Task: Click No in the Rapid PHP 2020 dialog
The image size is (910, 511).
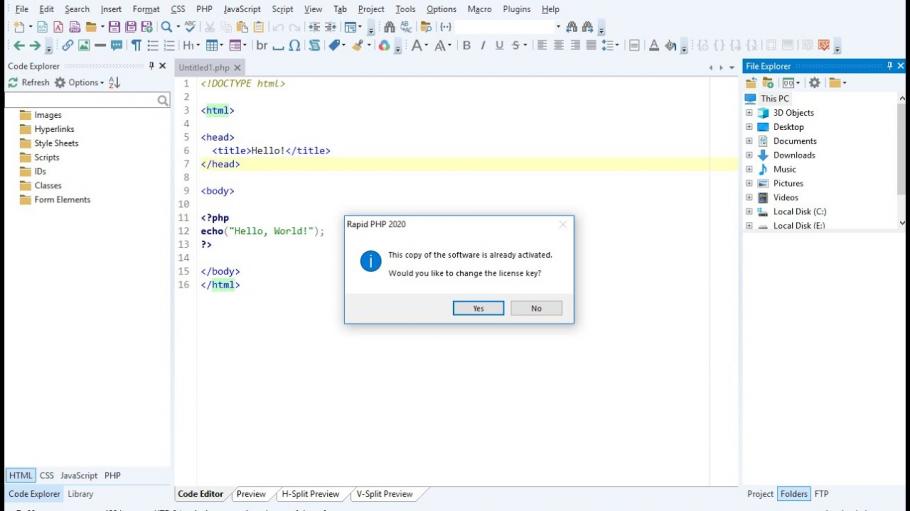Action: tap(536, 308)
